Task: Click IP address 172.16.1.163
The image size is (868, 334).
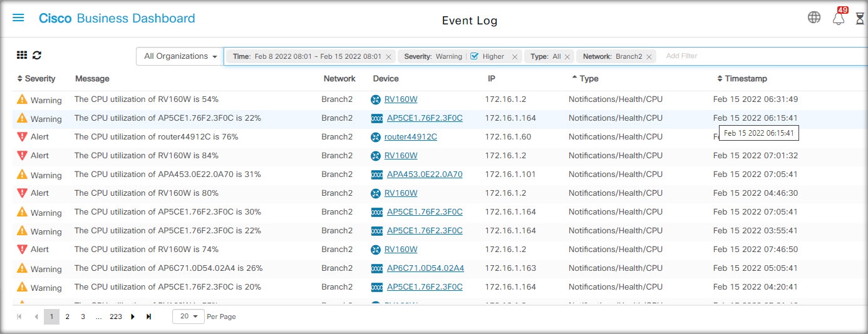Action: (510, 268)
